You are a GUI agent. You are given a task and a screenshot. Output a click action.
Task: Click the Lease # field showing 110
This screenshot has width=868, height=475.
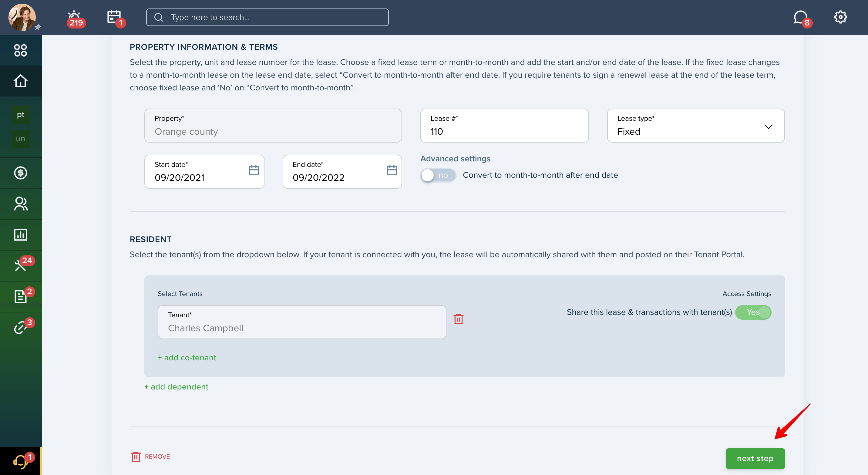504,125
